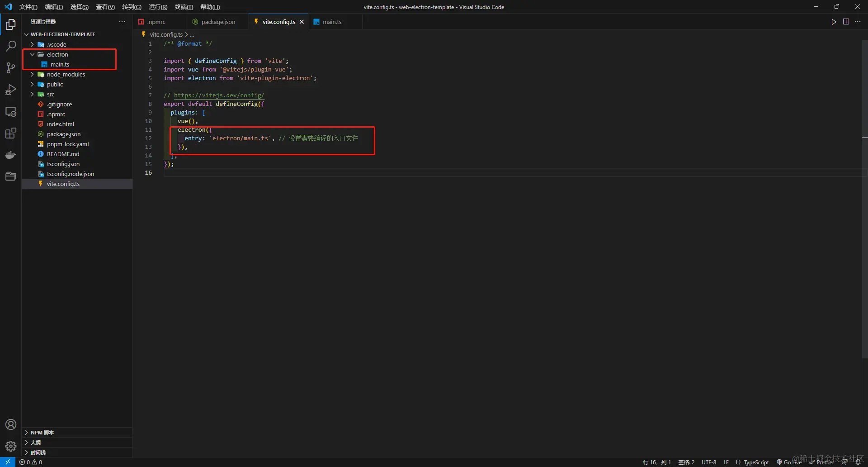Click the remote window indicator icon

tap(8, 462)
